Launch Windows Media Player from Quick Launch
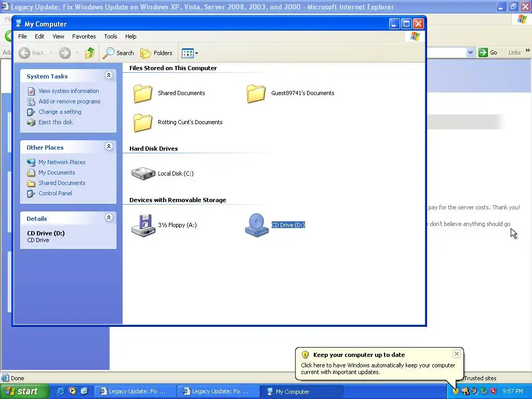The height and width of the screenshot is (399, 532). pos(72,391)
